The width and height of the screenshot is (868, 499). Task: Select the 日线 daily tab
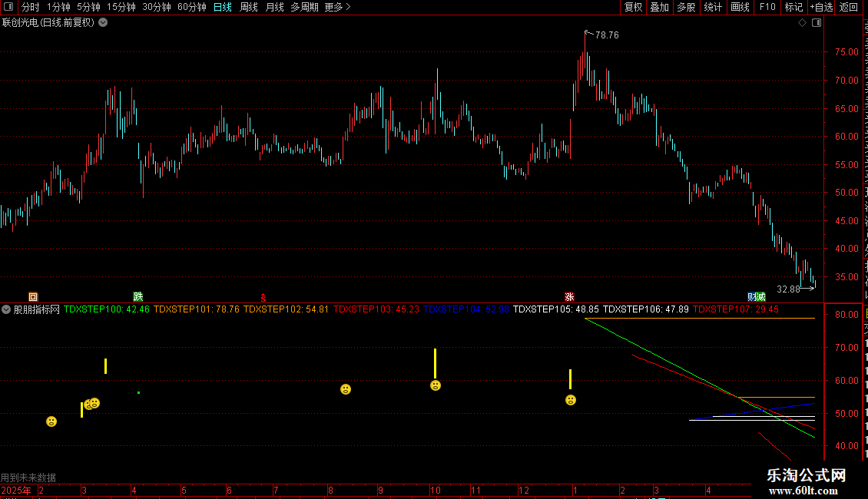click(x=223, y=7)
